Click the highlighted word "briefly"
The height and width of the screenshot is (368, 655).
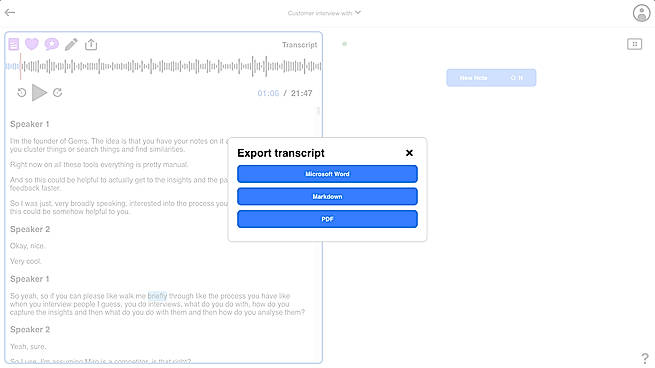pos(157,296)
